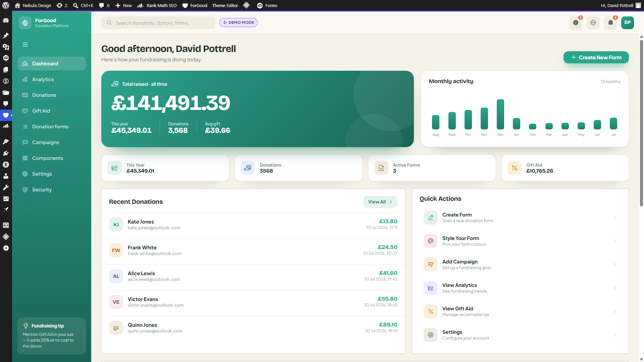The width and height of the screenshot is (644, 362).
Task: Expand Add Campaign chevron arrow
Action: 615,264
